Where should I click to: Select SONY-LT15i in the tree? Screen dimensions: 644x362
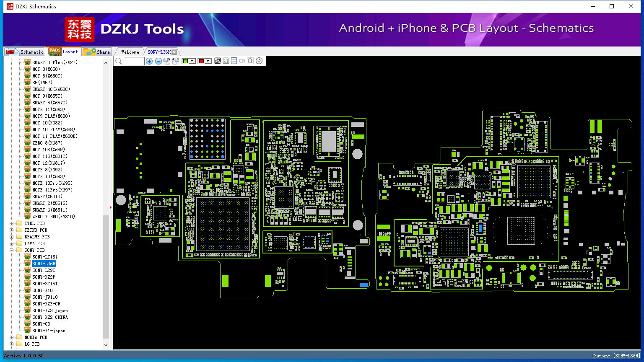(x=44, y=257)
